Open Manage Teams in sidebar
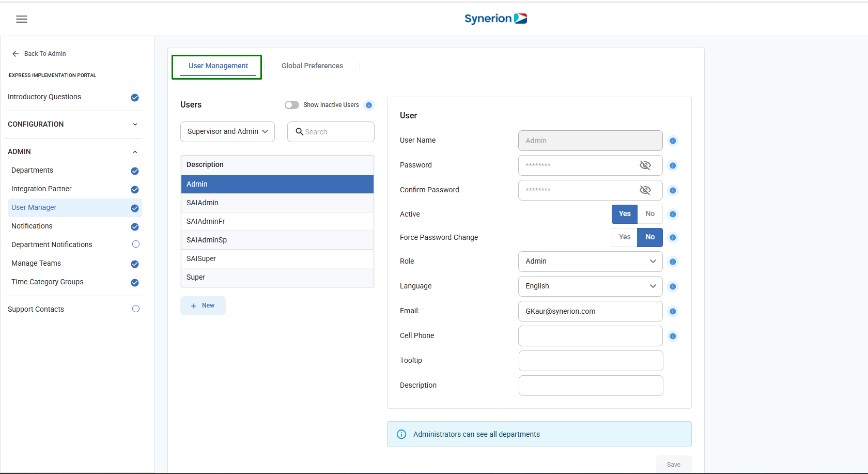The height and width of the screenshot is (474, 868). (x=36, y=264)
